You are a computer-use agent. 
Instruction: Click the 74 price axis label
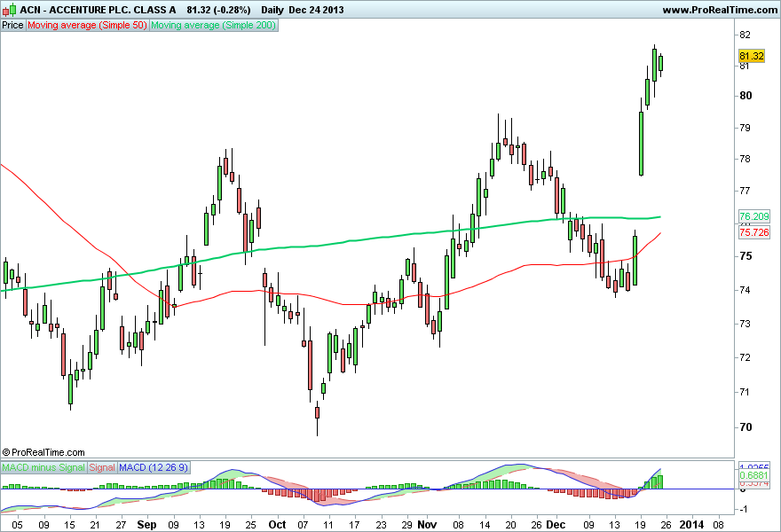pos(745,290)
